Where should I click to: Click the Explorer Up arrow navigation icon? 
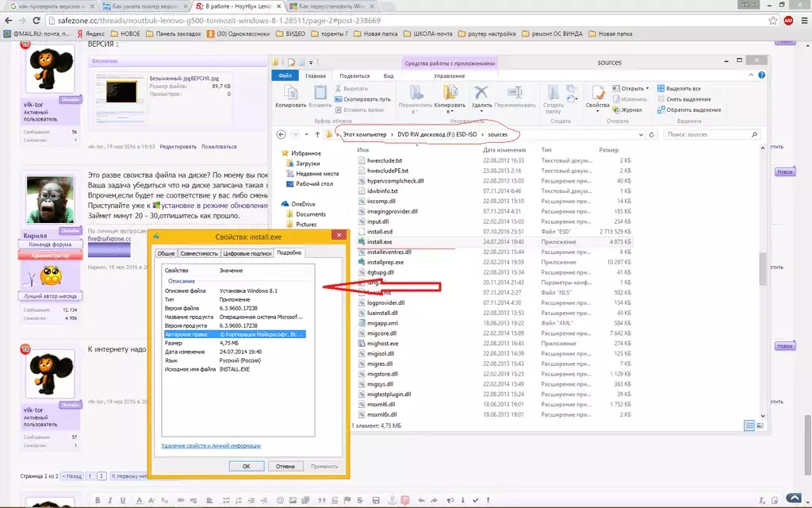[x=317, y=135]
